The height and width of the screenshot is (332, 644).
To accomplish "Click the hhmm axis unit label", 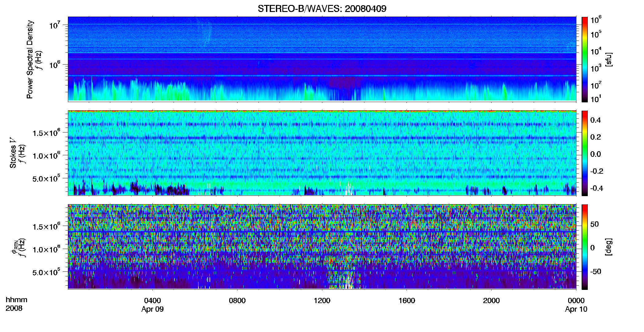I will (x=17, y=300).
